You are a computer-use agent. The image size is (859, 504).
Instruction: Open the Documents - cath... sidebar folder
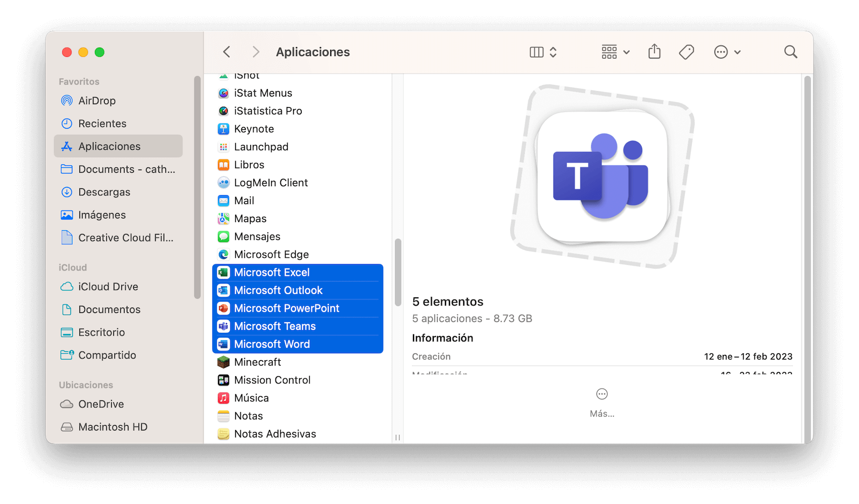coord(118,169)
